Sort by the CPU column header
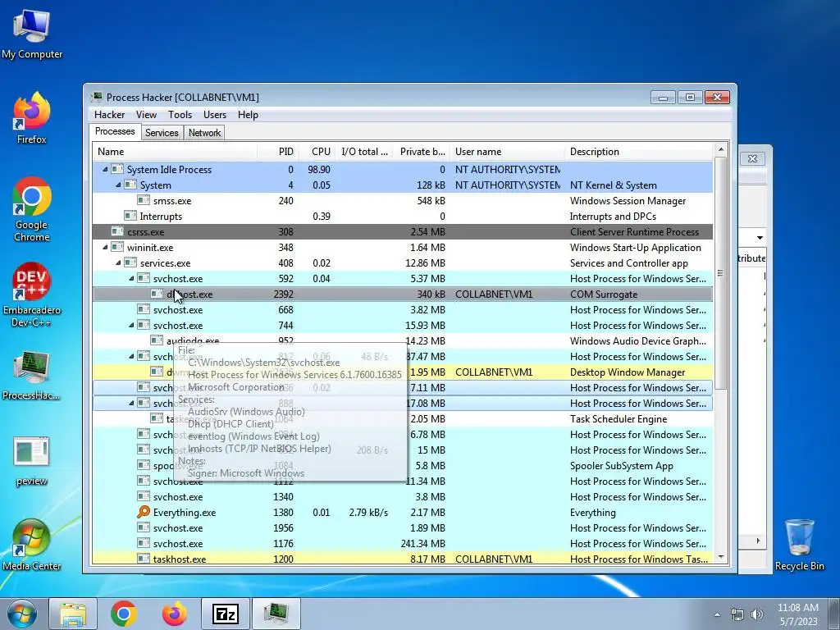The image size is (840, 630). point(316,152)
